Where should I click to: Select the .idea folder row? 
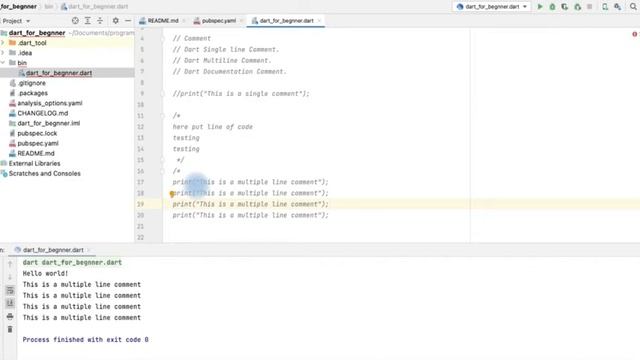[67, 53]
